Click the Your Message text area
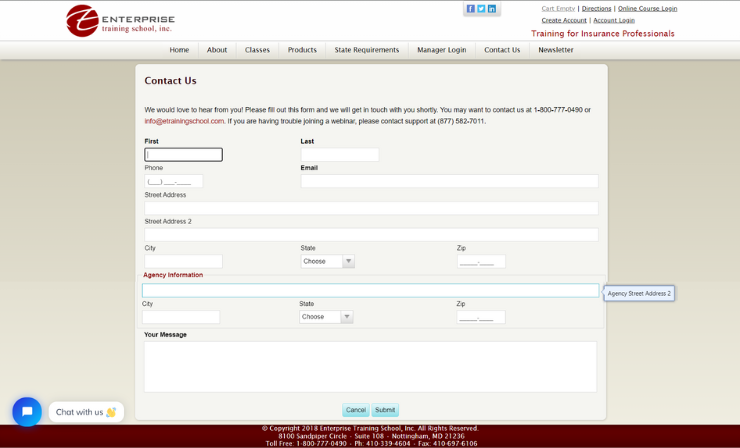This screenshot has height=448, width=740. pos(370,366)
